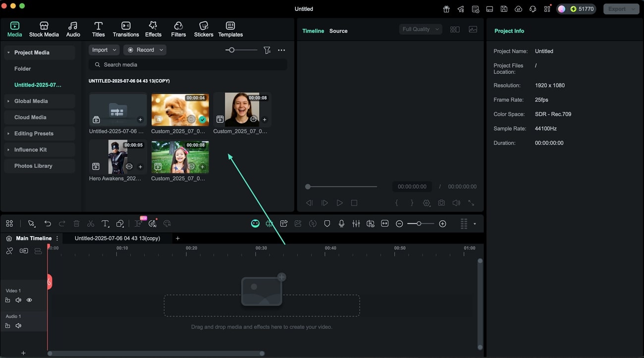Viewport: 644px width, 358px height.
Task: Stop the preview playback
Action: click(x=354, y=203)
